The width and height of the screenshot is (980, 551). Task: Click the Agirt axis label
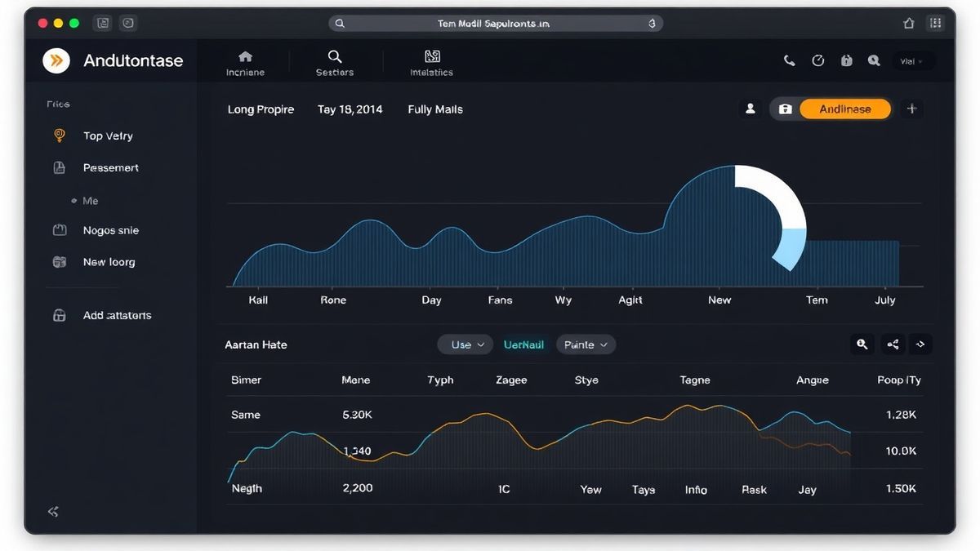[x=630, y=300]
